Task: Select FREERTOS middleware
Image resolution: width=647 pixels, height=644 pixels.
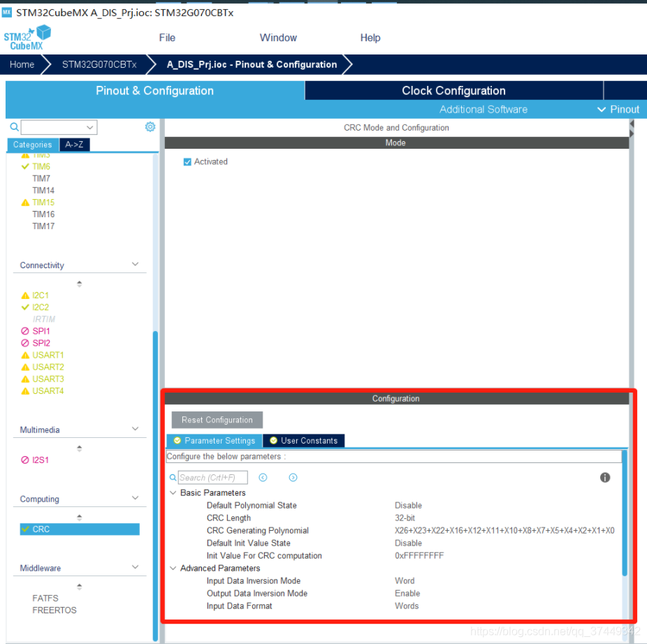Action: coord(54,610)
